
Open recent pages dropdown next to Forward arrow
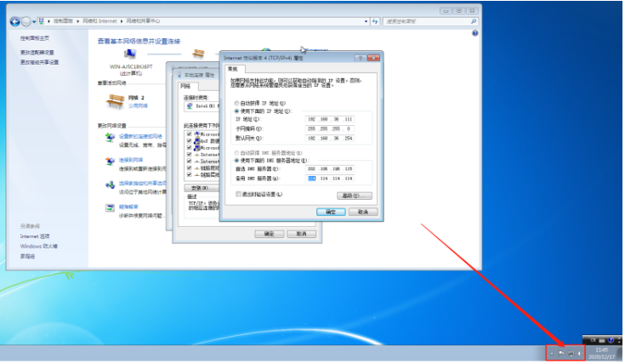click(x=34, y=21)
